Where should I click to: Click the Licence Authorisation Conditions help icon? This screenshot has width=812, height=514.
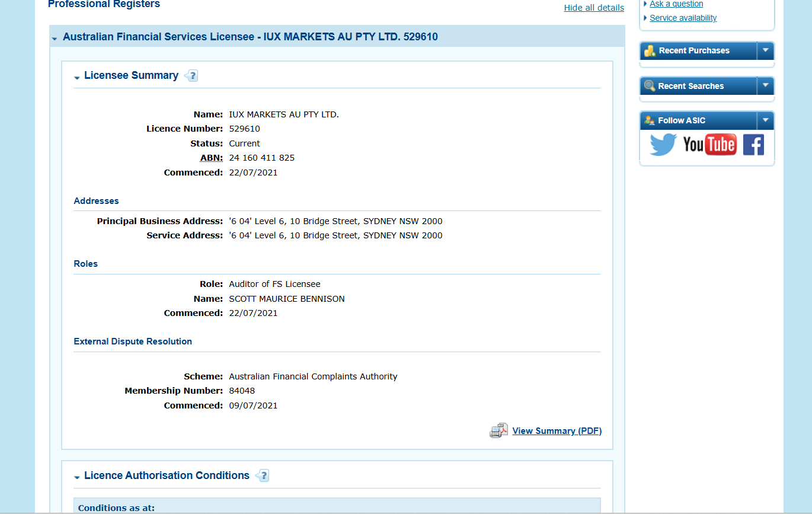tap(262, 475)
